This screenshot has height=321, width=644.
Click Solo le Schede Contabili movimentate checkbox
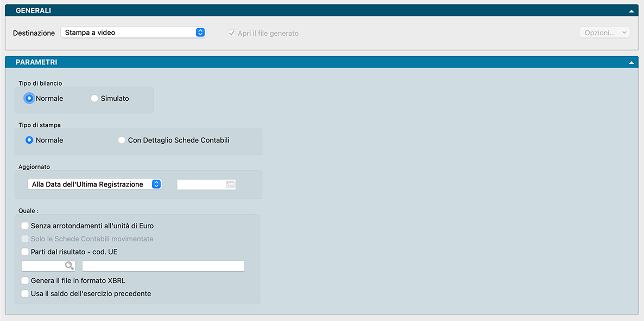25,239
